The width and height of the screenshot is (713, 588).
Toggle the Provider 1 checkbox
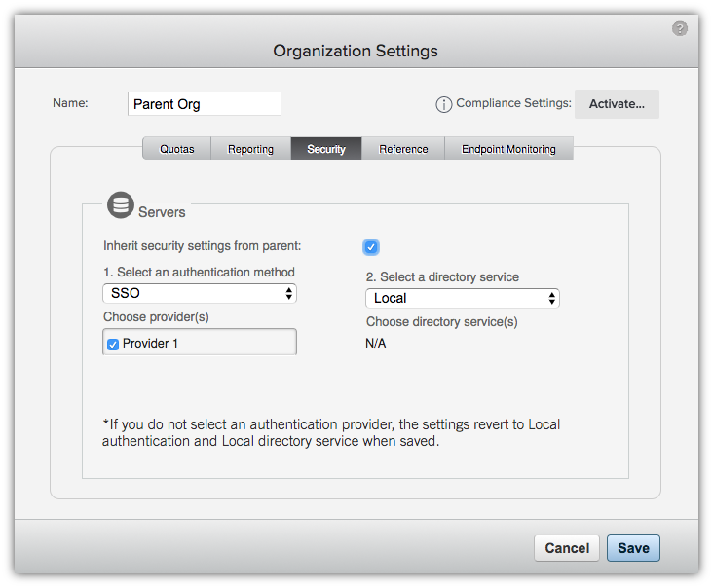113,344
